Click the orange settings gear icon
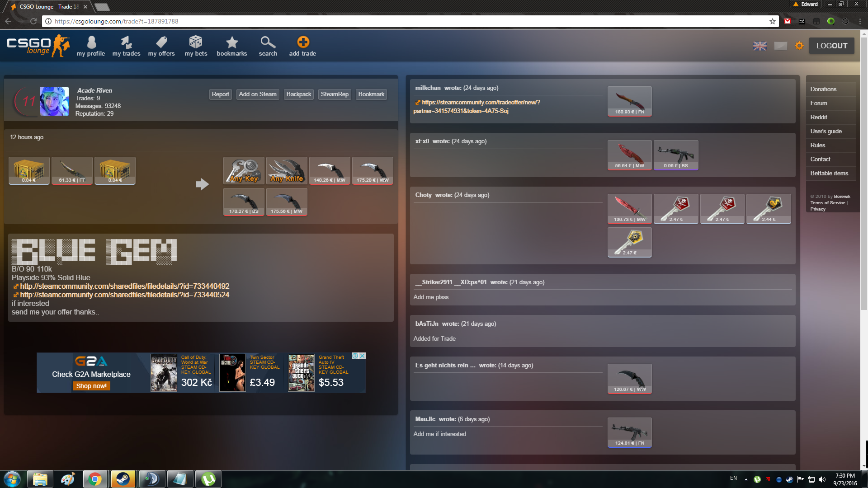Viewport: 868px width, 488px height. pyautogui.click(x=799, y=46)
